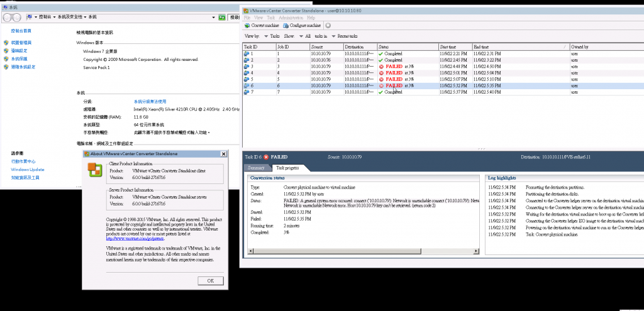Viewport: 644px width, 311px height.
Task: Open the View menu in Converter
Action: click(258, 18)
